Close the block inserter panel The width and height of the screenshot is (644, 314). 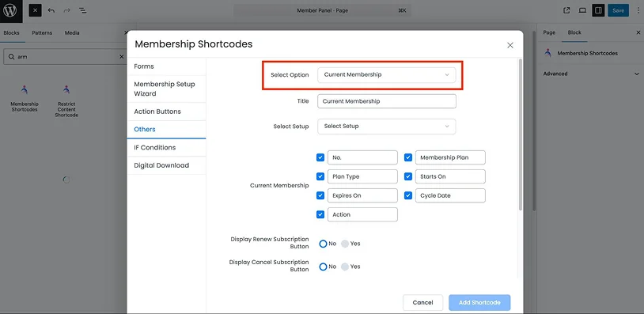click(126, 33)
